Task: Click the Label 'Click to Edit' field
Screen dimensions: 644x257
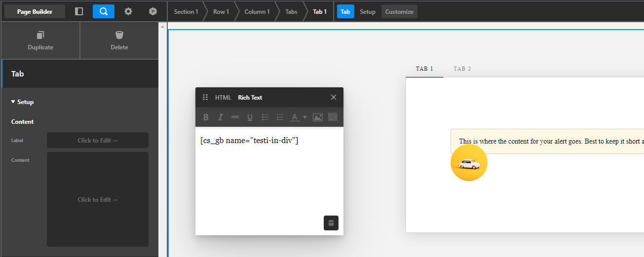Action: (98, 141)
